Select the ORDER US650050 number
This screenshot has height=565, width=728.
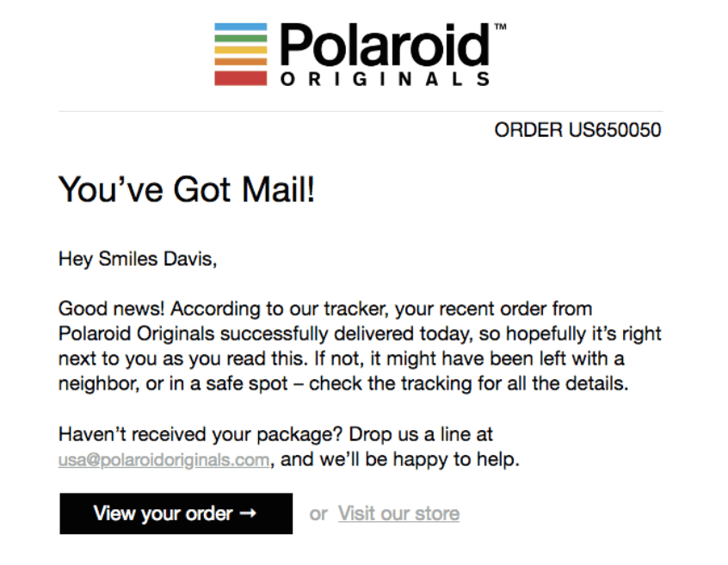click(x=577, y=130)
